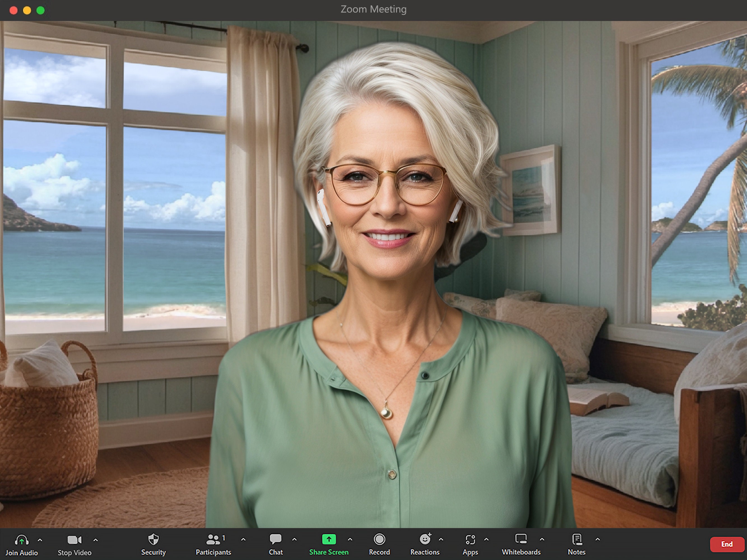The image size is (747, 560).
Task: Click the red End button
Action: (x=727, y=544)
